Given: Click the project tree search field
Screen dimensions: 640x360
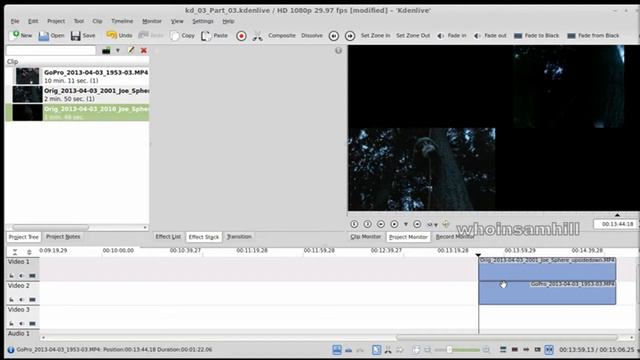Looking at the screenshot, I should (51, 51).
